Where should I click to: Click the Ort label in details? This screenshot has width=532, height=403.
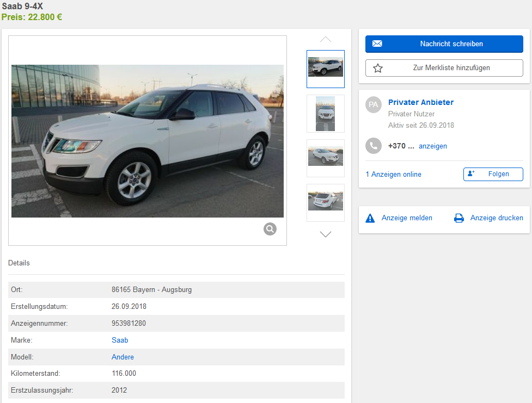point(17,290)
